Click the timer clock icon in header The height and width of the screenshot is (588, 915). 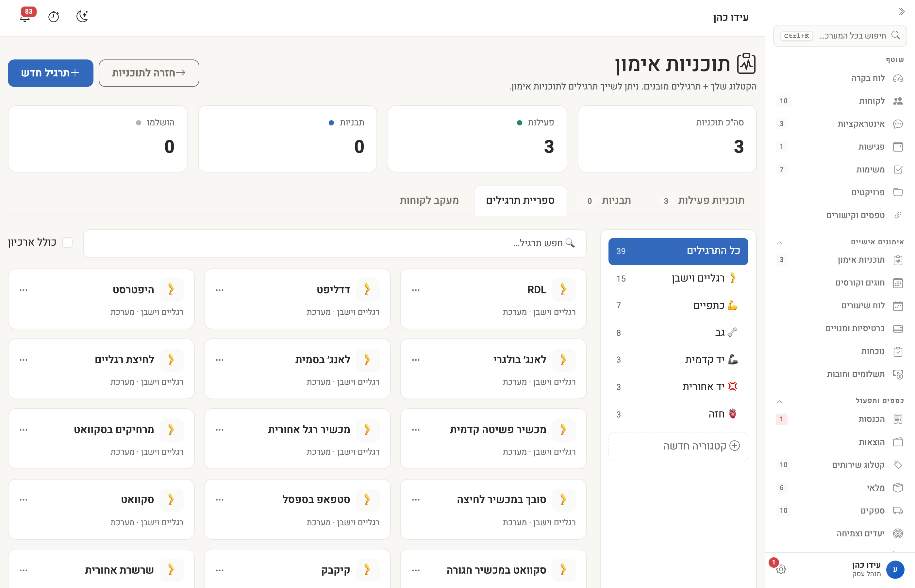point(54,16)
